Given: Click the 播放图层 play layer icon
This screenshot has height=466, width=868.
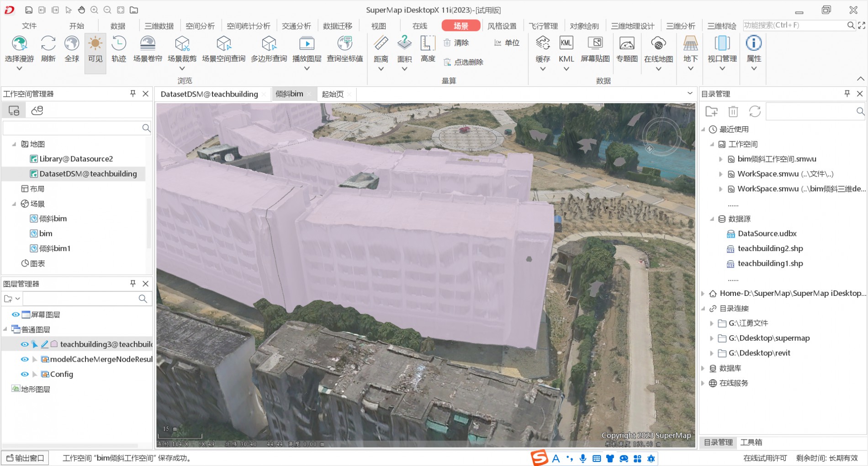Looking at the screenshot, I should click(x=307, y=43).
